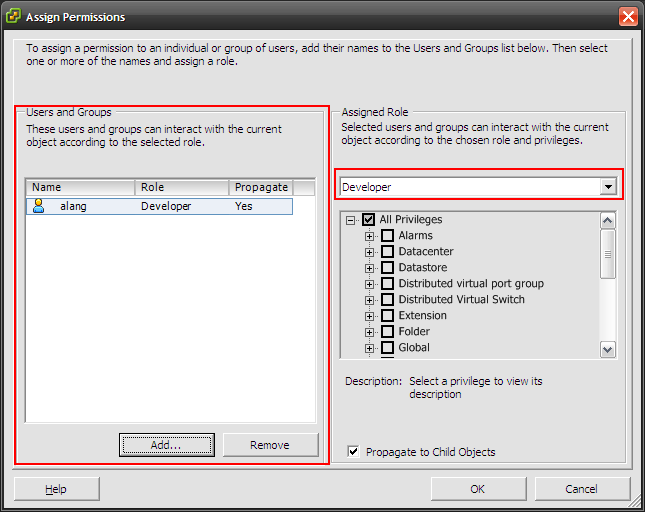This screenshot has height=512, width=645.
Task: Select the 'Alarms' privilege label
Action: click(x=415, y=235)
